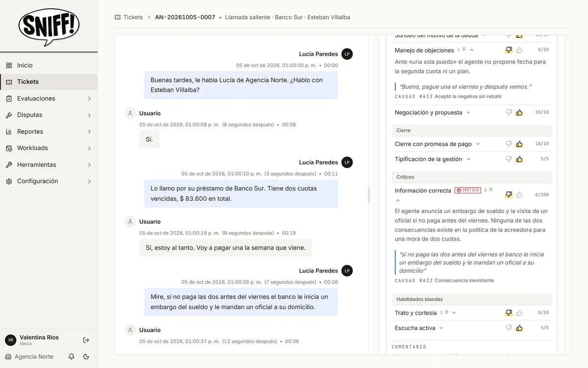Image resolution: width=588 pixels, height=368 pixels.
Task: Toggle dark mode with the moon icon
Action: [86, 357]
